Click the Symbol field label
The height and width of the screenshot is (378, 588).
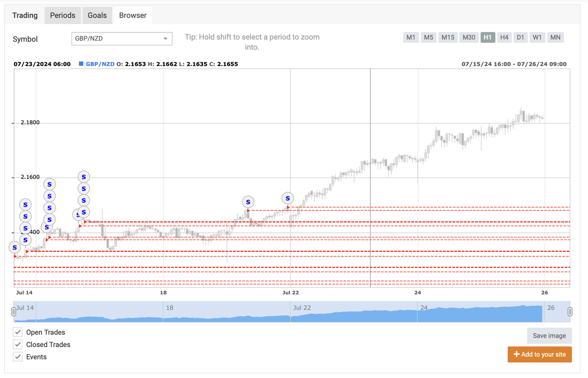point(25,39)
